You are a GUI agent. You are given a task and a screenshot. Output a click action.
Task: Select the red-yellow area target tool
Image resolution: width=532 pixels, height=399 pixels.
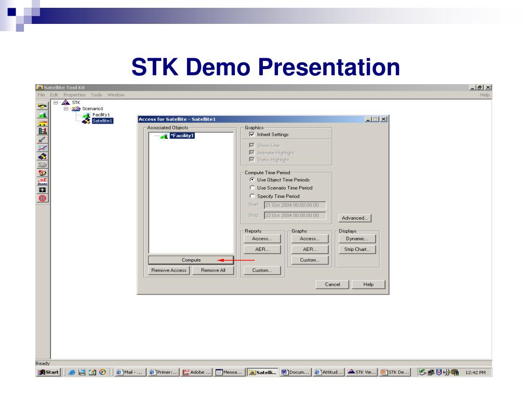pos(43,173)
